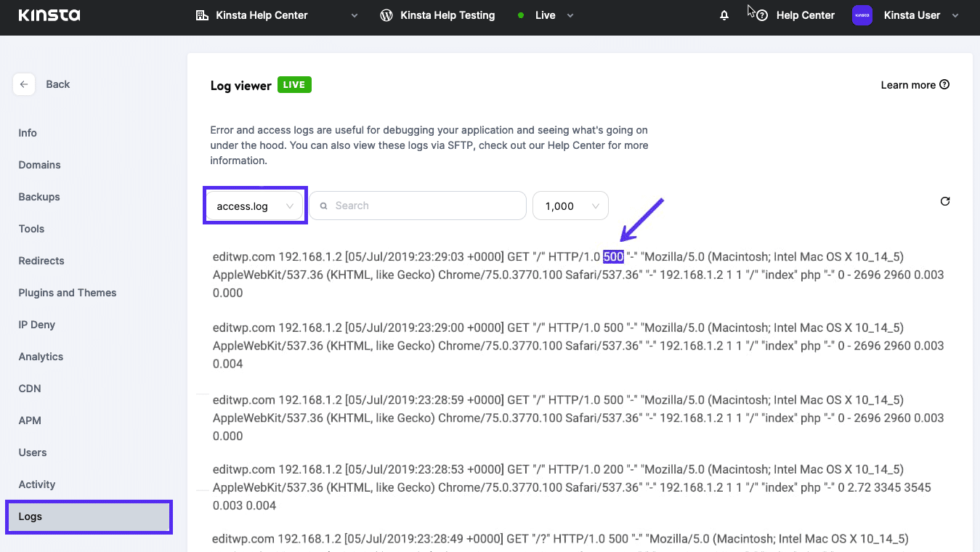Open the access.log file selector
The height and width of the screenshot is (552, 980).
point(254,206)
